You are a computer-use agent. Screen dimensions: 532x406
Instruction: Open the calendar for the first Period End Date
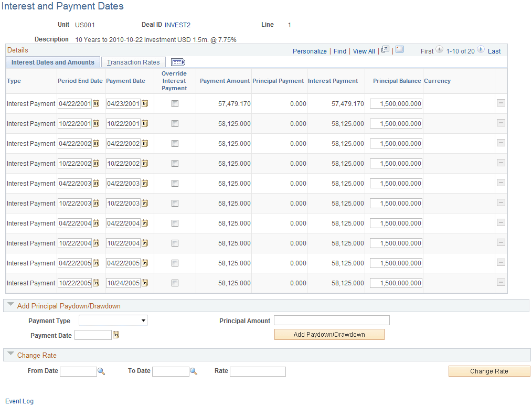tap(96, 103)
